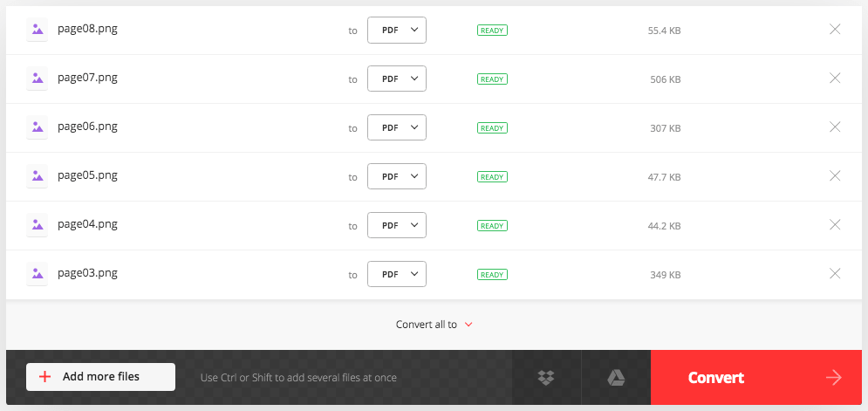
Task: Click the plus icon for adding files
Action: pos(44,377)
